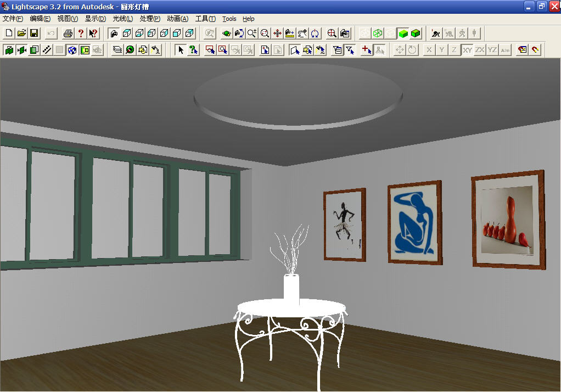Select the query arrow tool

(193, 49)
